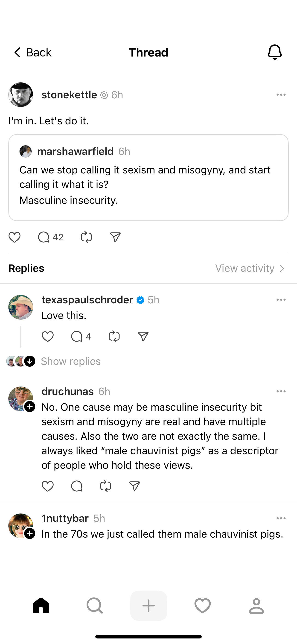
Task: Expand Show replies under texaspaulschroder
Action: tap(70, 361)
